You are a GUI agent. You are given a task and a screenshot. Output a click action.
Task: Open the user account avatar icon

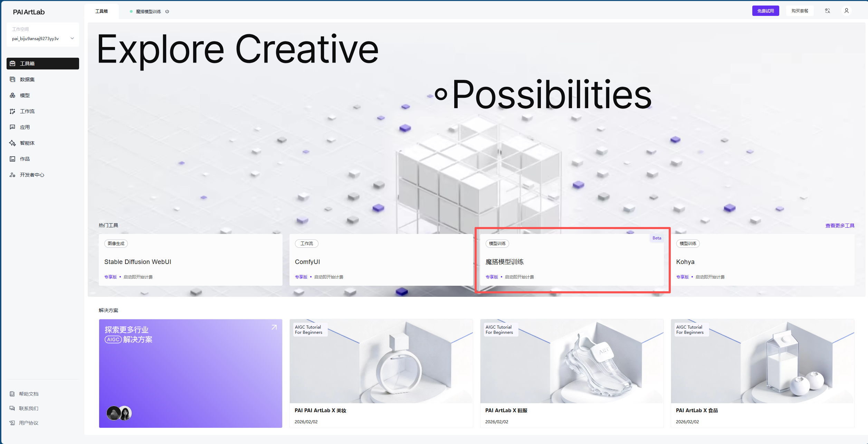pos(847,11)
